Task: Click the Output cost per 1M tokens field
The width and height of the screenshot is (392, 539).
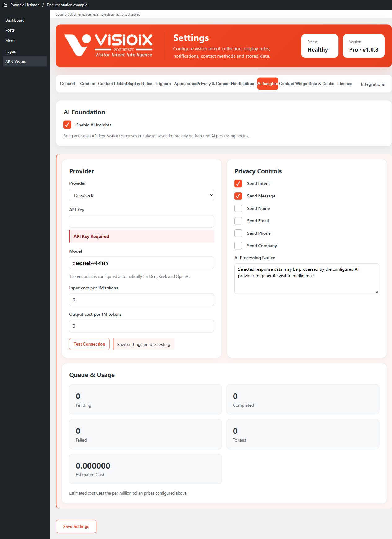Action: [141, 326]
